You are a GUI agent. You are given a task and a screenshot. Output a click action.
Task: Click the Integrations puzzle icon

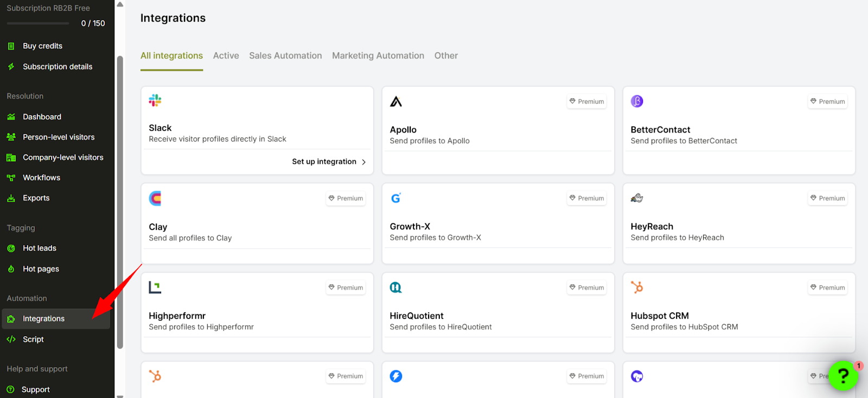click(11, 319)
